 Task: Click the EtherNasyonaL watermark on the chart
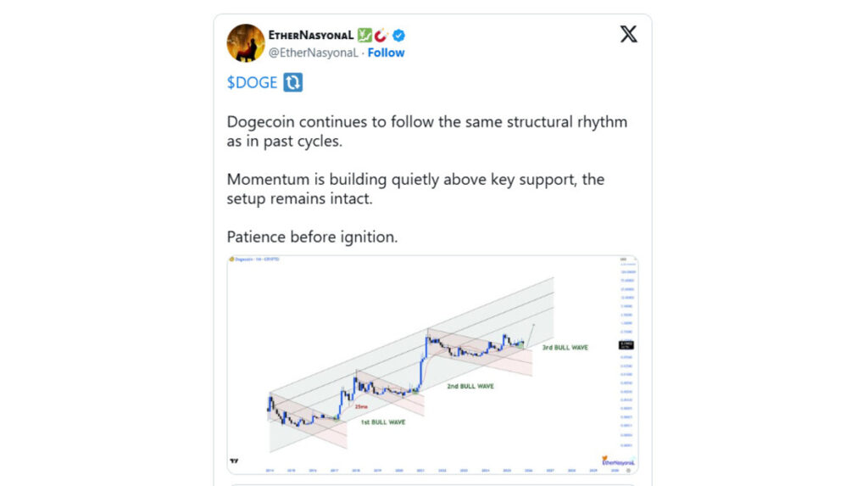point(617,461)
